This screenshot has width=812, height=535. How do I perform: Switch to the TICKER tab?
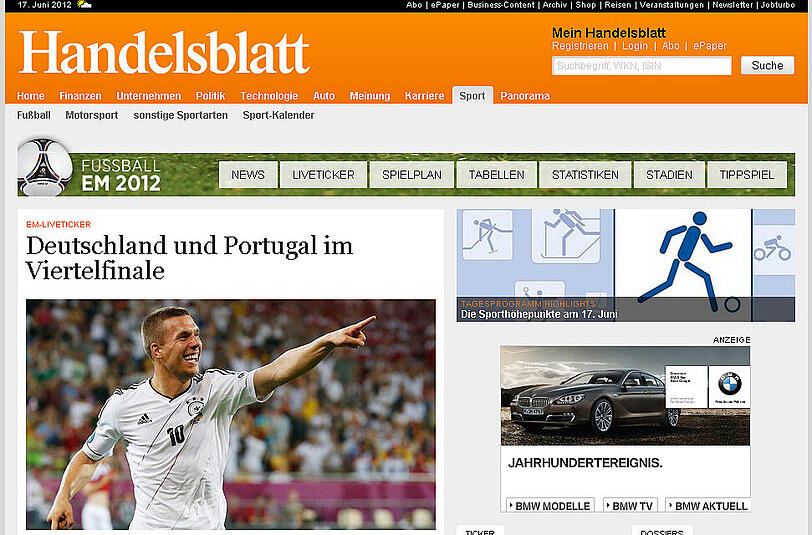[480, 531]
